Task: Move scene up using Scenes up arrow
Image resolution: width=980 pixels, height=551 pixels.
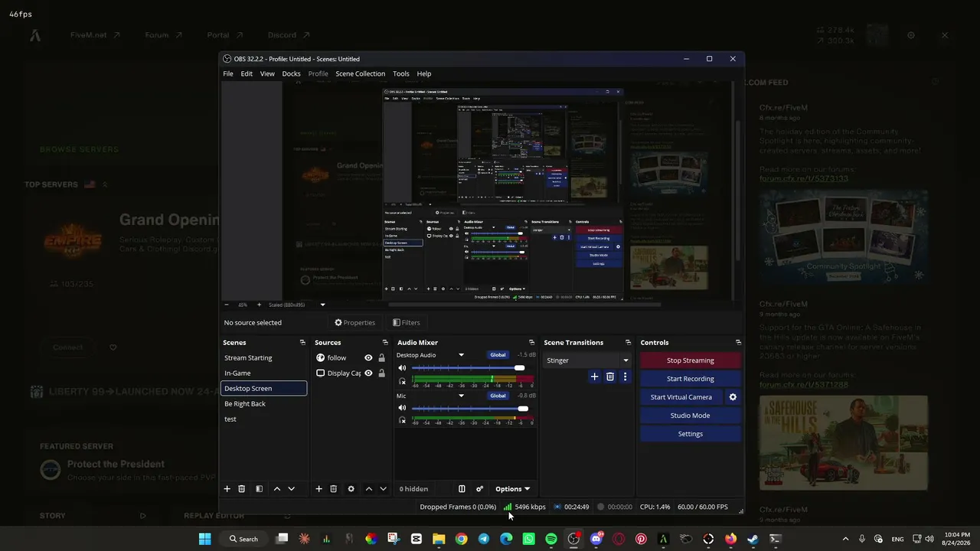Action: 277,489
